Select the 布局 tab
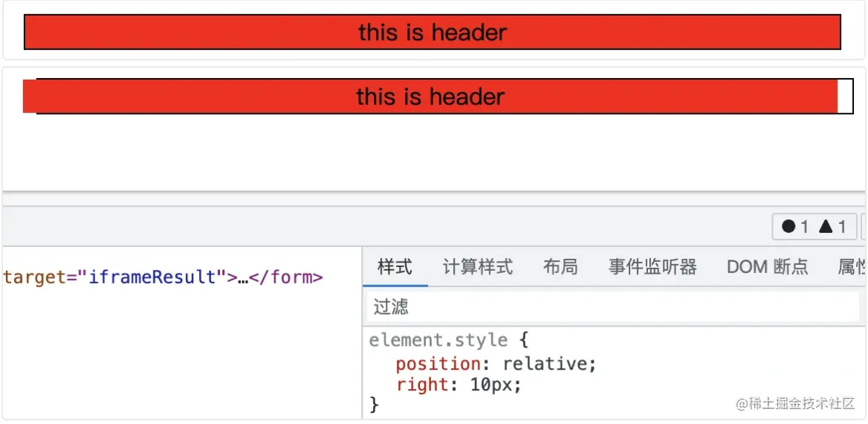Screen dimensions: 868x424 (560, 267)
